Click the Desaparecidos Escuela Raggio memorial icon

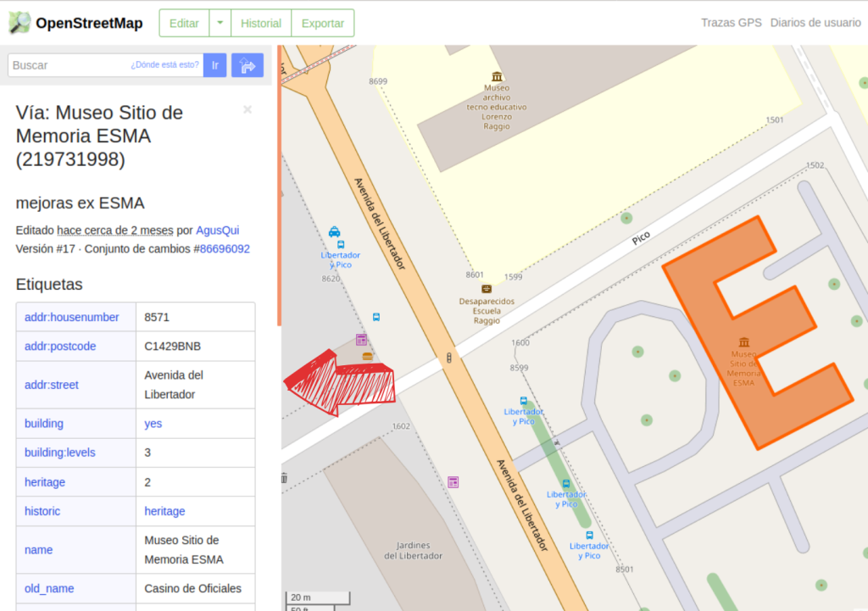click(486, 289)
